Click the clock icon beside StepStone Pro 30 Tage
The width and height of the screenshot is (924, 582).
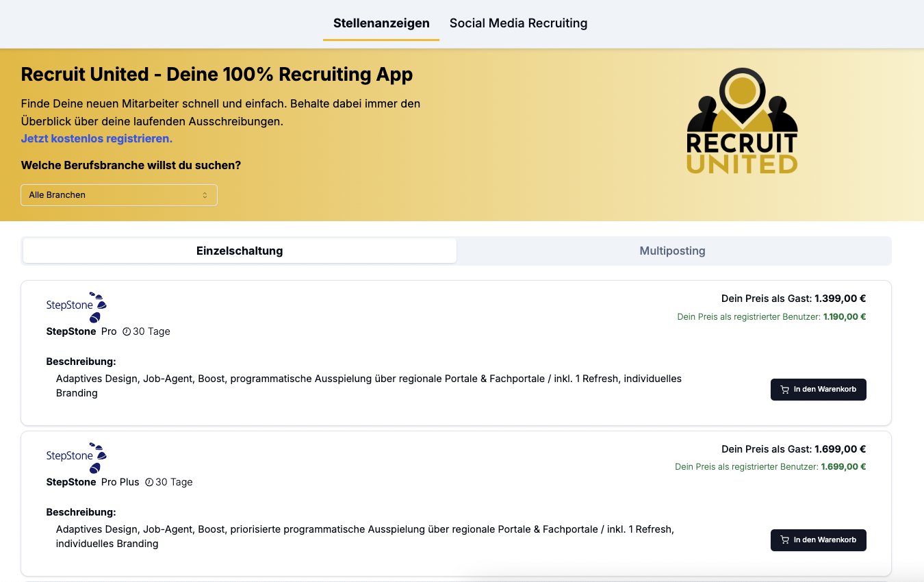click(x=127, y=331)
